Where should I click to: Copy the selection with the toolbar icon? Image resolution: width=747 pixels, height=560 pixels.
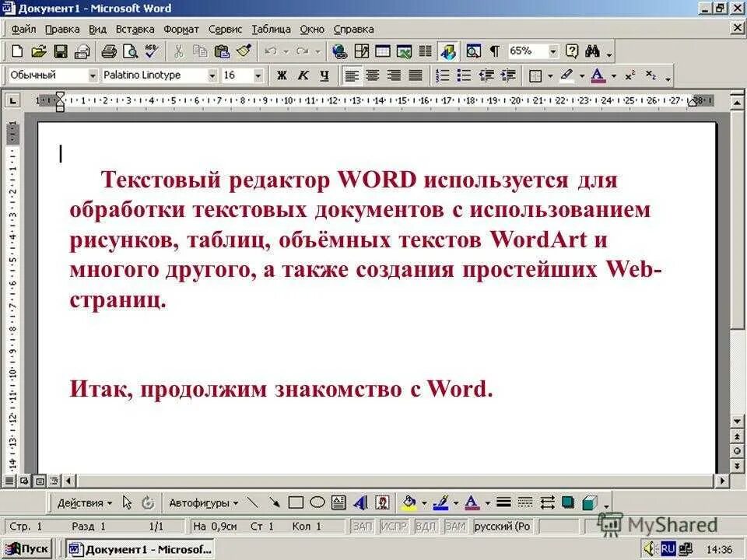pos(201,51)
